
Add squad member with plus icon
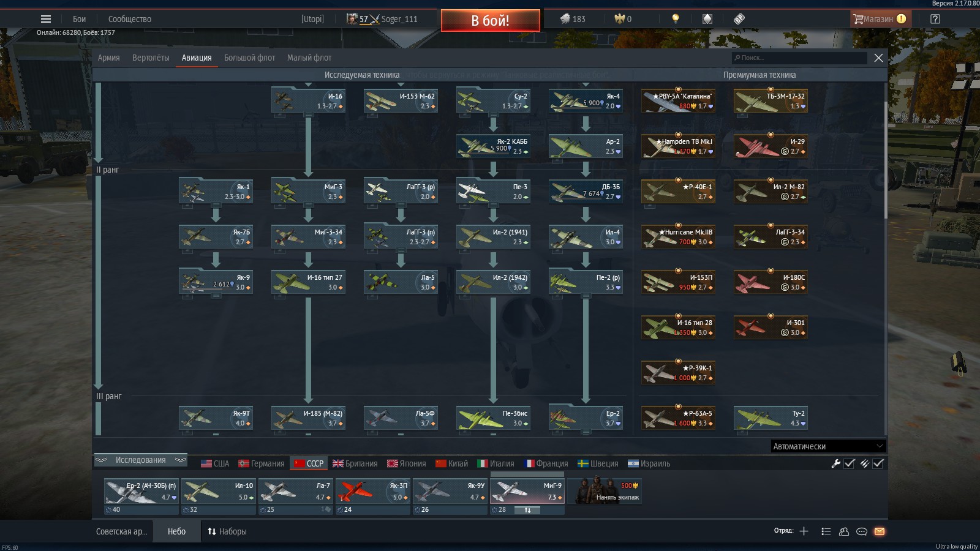tap(804, 531)
